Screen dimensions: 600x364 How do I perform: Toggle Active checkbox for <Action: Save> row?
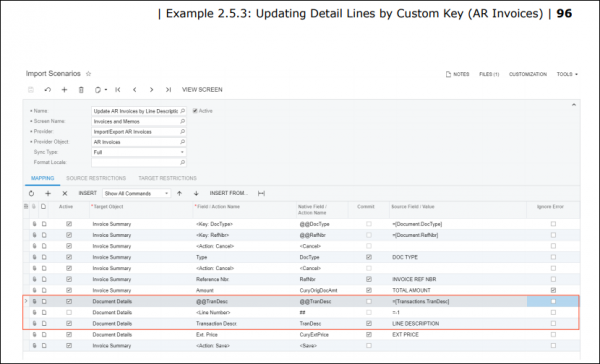coord(69,346)
